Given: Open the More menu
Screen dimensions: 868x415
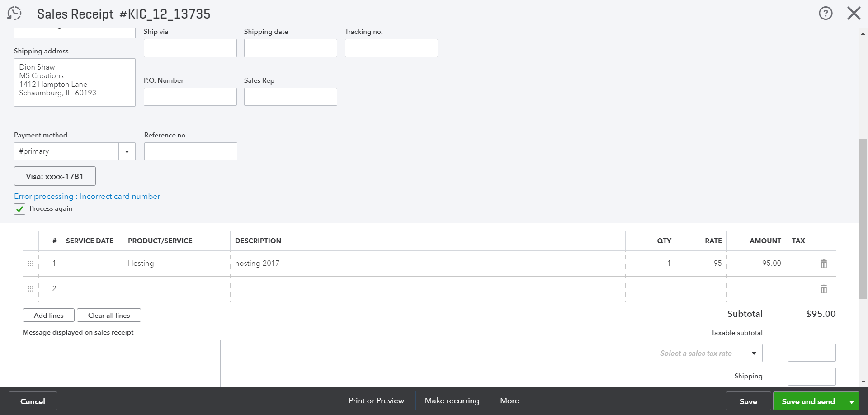Looking at the screenshot, I should 509,401.
